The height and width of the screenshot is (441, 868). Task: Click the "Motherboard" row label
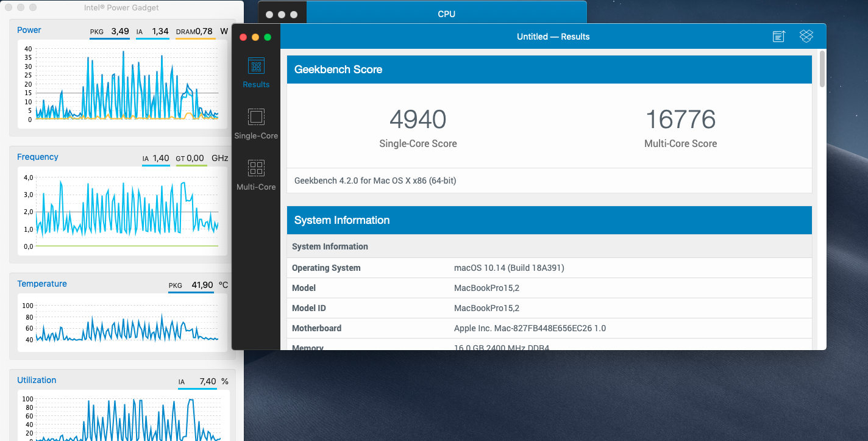[x=316, y=328]
